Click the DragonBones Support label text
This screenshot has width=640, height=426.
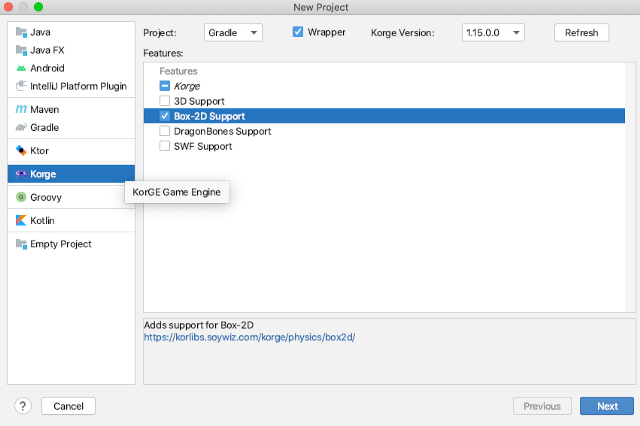click(222, 131)
